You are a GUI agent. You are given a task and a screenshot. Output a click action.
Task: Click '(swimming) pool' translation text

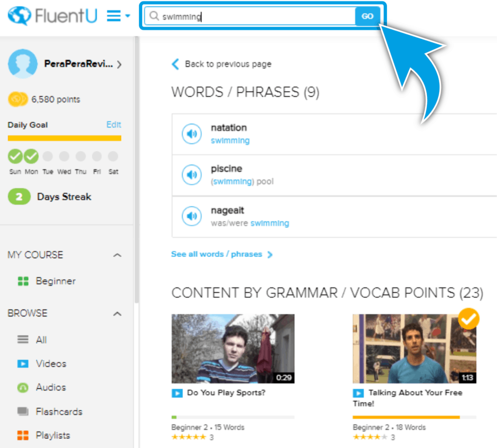pos(243,182)
